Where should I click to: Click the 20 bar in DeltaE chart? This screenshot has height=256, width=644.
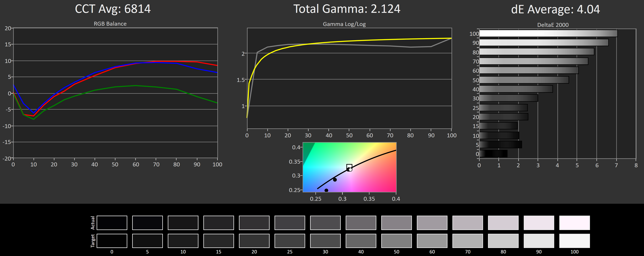(x=504, y=117)
